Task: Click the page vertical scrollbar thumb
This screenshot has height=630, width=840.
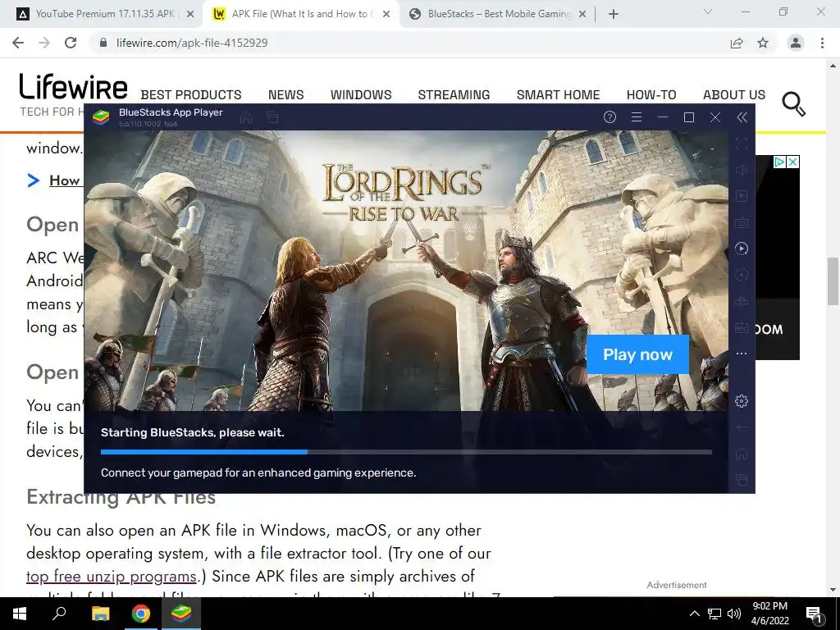Action: click(833, 281)
